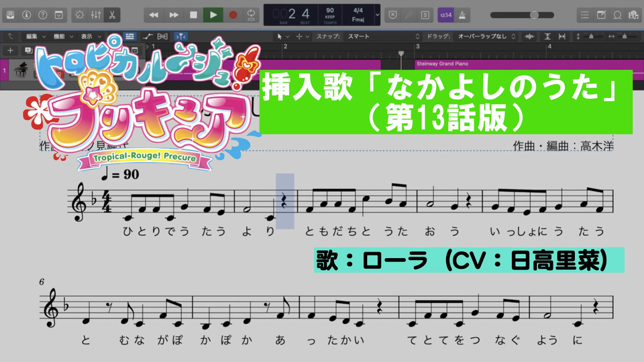Stop playback
Screen dimensions: 644x362
point(193,15)
